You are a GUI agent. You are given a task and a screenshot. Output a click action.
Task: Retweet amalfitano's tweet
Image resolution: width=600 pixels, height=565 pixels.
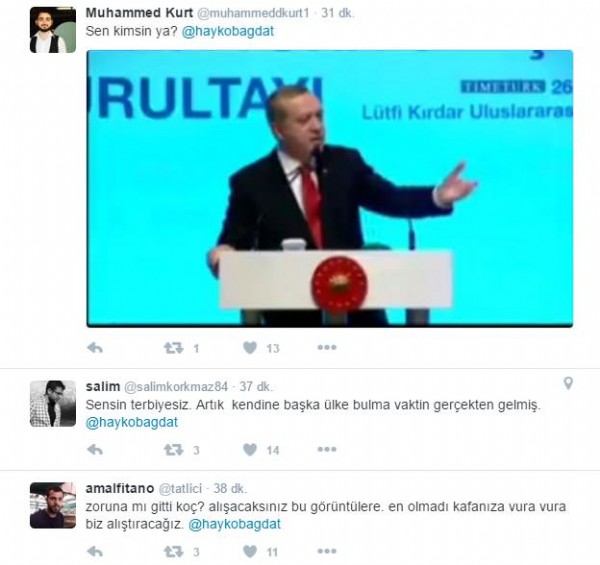[174, 551]
